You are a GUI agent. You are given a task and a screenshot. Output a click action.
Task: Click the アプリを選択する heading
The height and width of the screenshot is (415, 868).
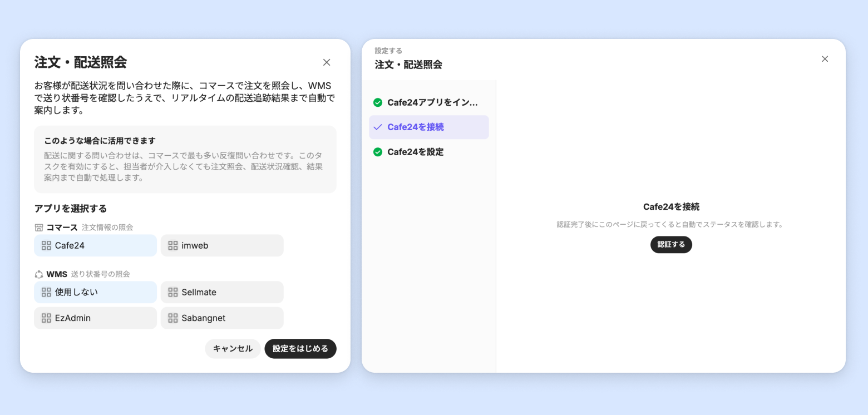coord(71,209)
